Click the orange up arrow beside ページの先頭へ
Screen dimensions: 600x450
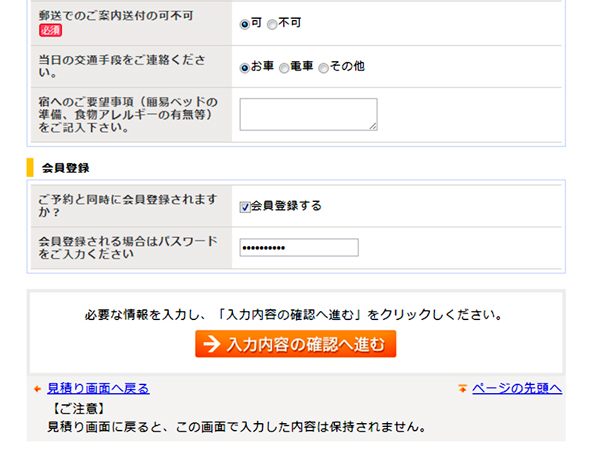463,388
